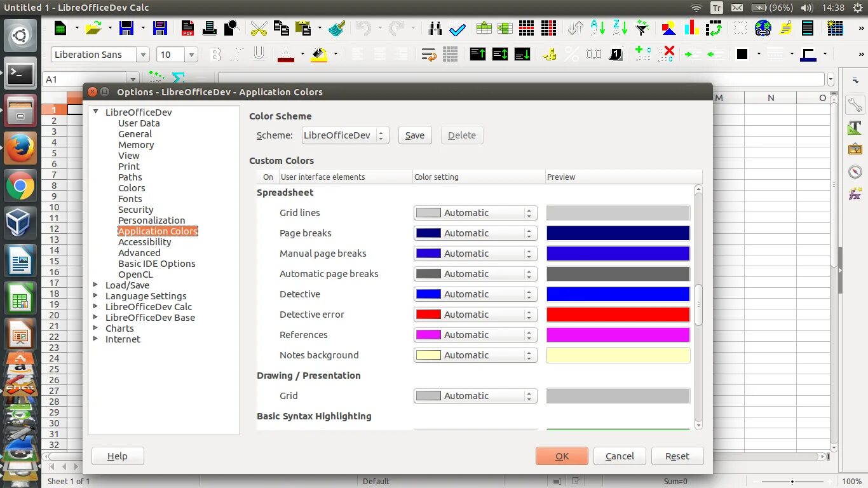The image size is (868, 488).
Task: Click the pale yellow Notes background preview
Action: [618, 355]
